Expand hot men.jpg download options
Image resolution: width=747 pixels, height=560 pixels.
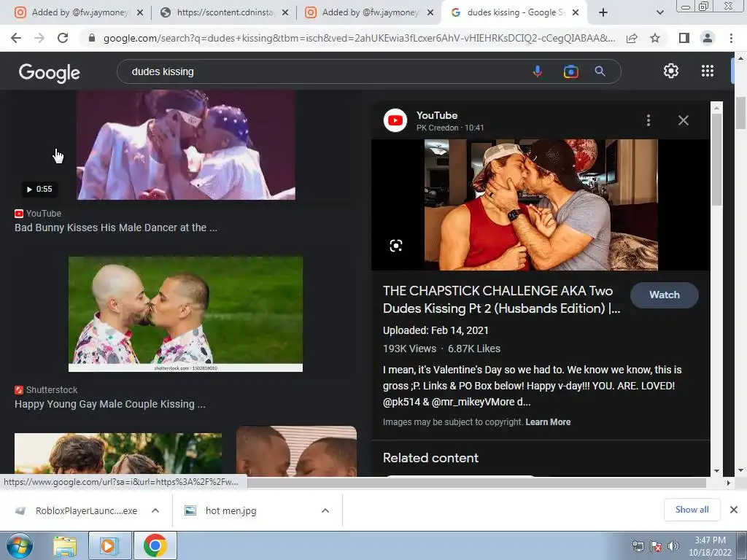(325, 510)
